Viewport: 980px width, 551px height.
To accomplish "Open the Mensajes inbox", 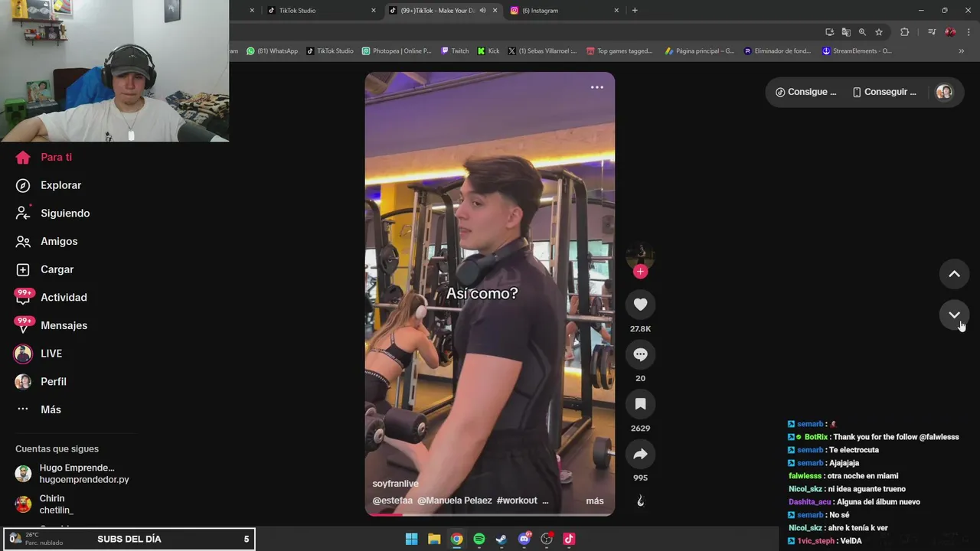I will 51,325.
